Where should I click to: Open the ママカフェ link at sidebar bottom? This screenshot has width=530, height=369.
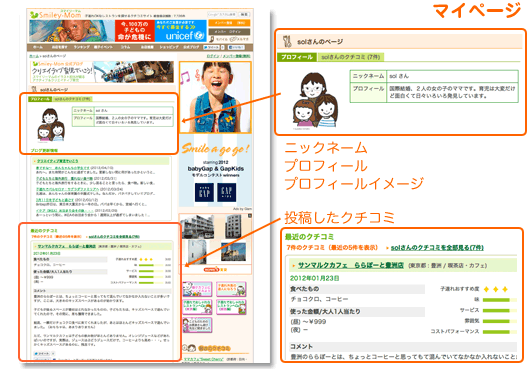point(203,359)
